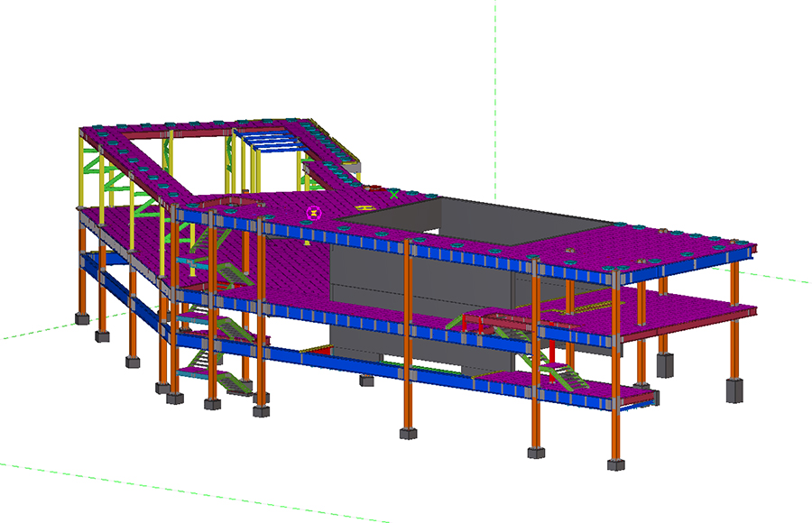Click the dark red beam at the roof's back edge
This screenshot has height=523, width=812.
click(x=200, y=133)
